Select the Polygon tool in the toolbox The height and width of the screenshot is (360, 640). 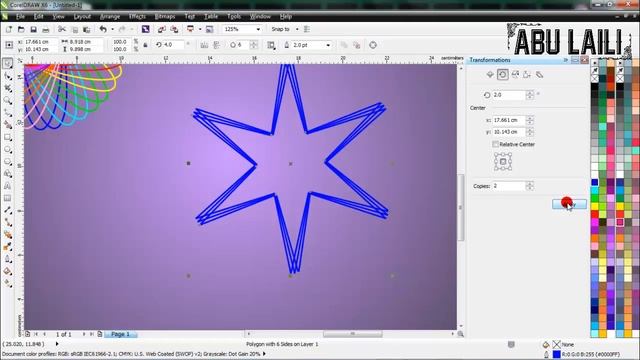(x=8, y=162)
